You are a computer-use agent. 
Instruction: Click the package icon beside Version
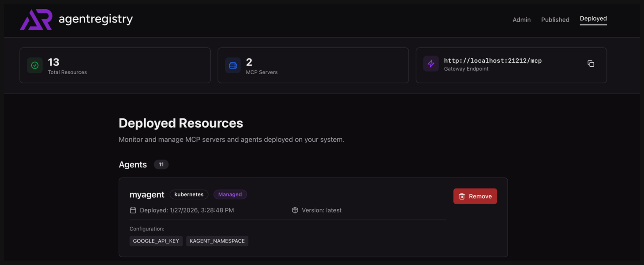[x=295, y=210]
